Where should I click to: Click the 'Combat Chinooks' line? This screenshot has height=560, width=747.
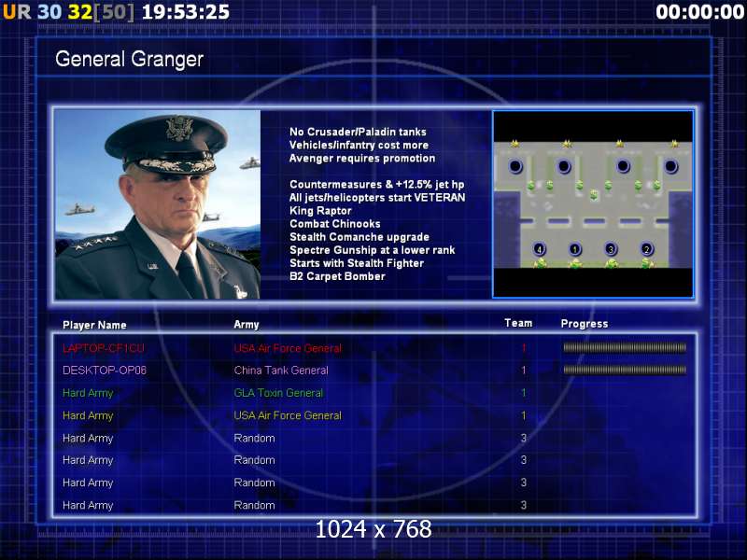click(335, 224)
